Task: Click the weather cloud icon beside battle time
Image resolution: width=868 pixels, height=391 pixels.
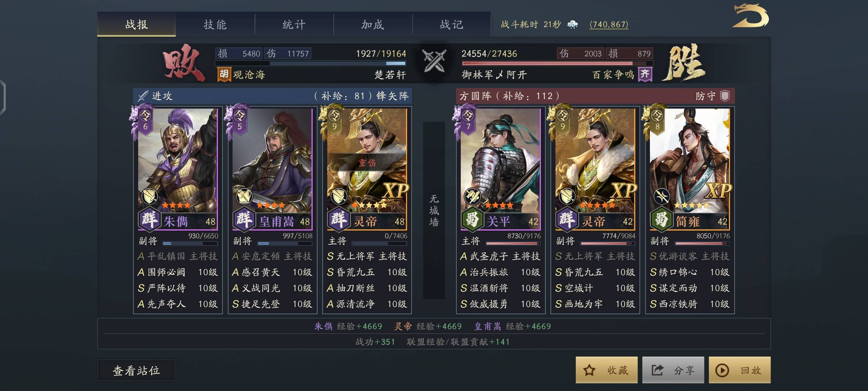Action: pos(573,25)
